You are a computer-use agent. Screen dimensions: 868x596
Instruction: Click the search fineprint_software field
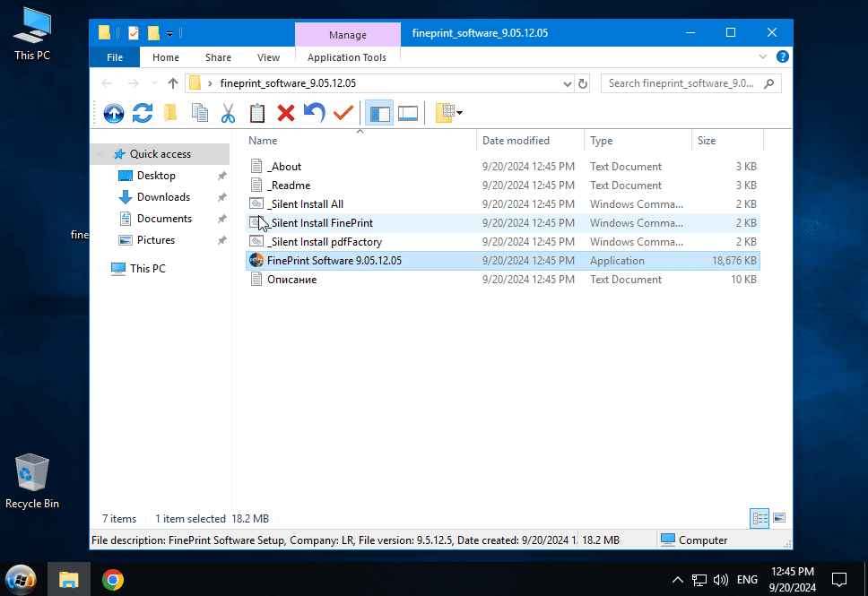point(690,83)
